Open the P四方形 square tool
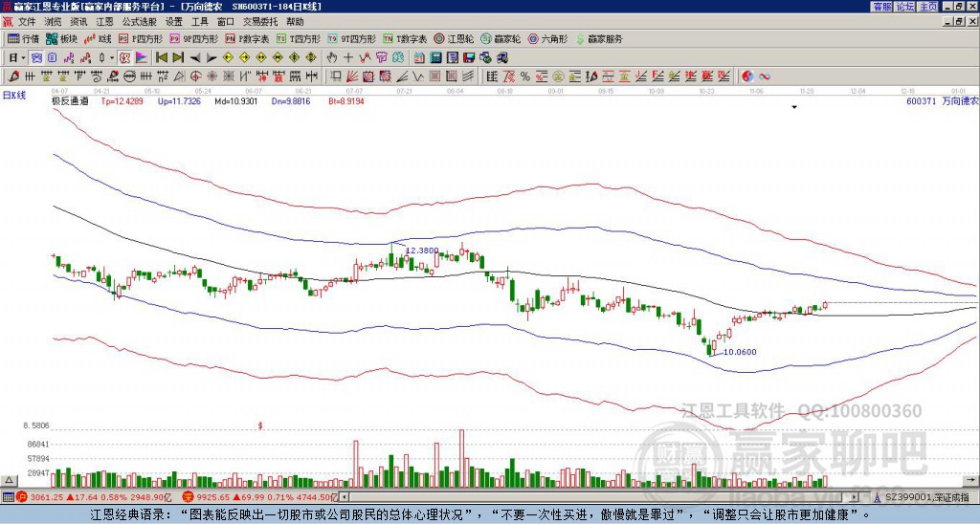 (141, 38)
